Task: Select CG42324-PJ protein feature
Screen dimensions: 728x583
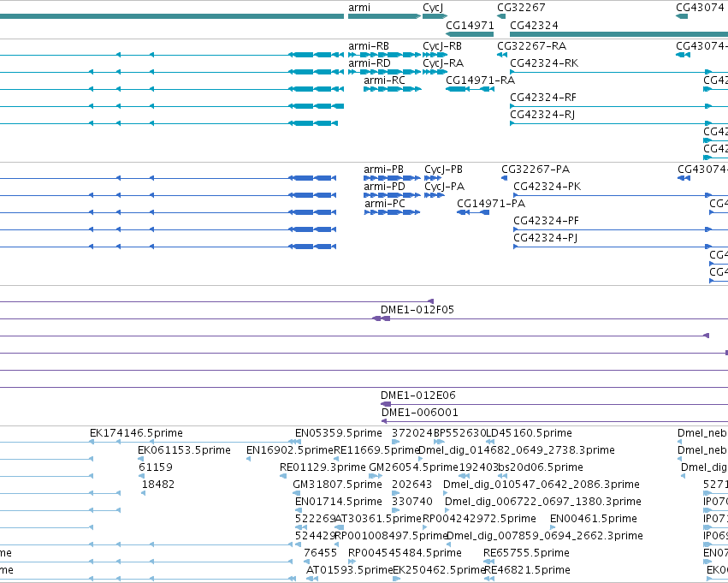Action: [x=621, y=247]
